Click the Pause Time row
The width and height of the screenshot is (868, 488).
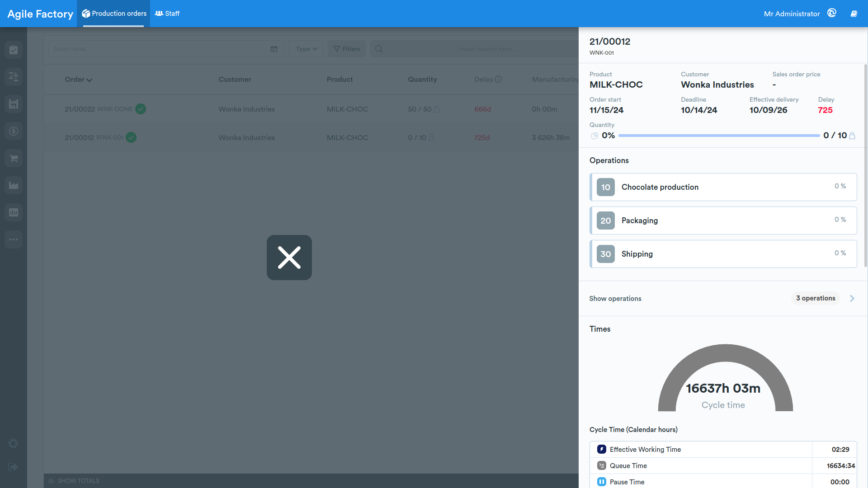point(723,482)
